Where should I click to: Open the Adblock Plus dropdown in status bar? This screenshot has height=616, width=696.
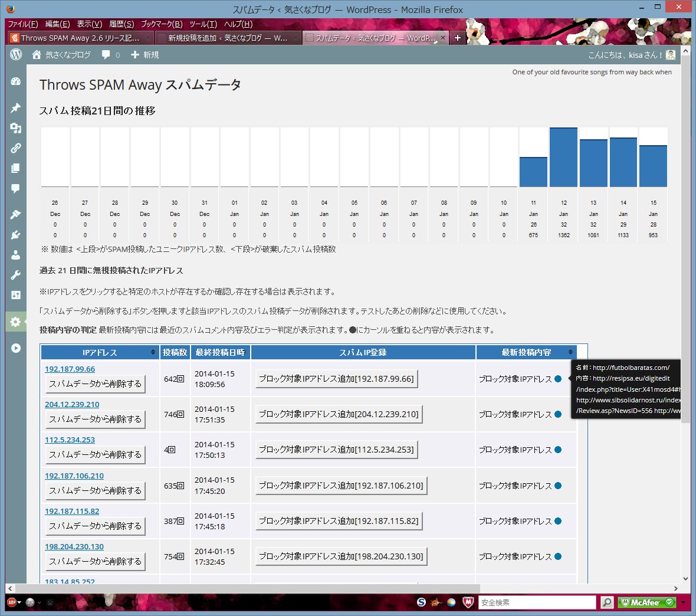19,602
